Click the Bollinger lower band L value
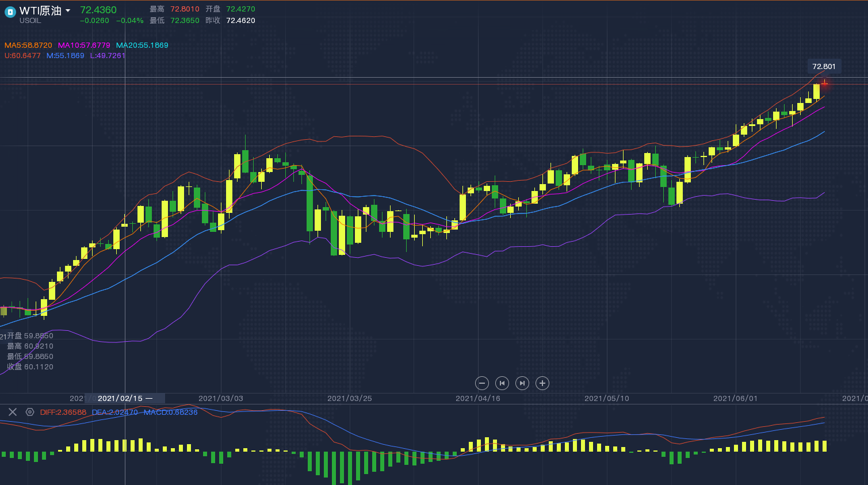Screen dimensions: 868x485 point(108,56)
